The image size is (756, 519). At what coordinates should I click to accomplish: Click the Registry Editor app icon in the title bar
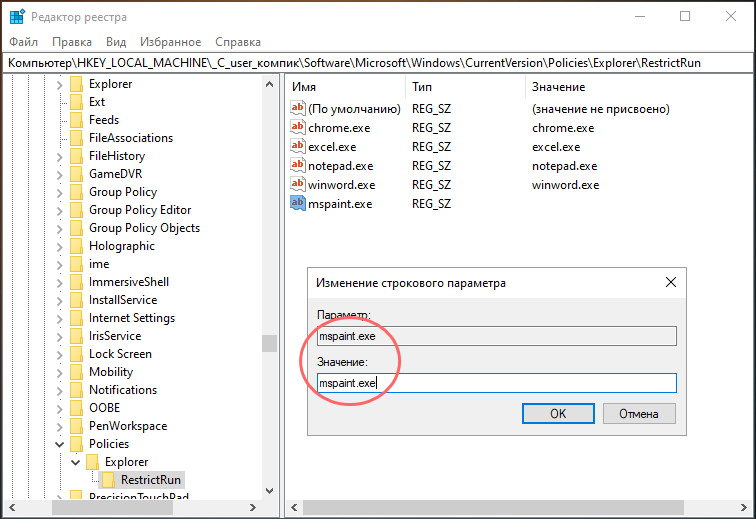[17, 16]
